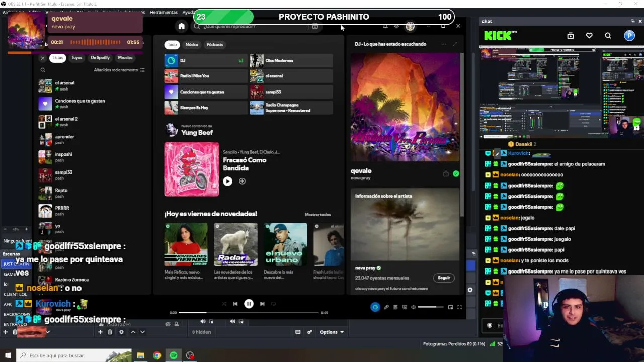
Task: Open Chrome from Windows taskbar
Action: 157,355
